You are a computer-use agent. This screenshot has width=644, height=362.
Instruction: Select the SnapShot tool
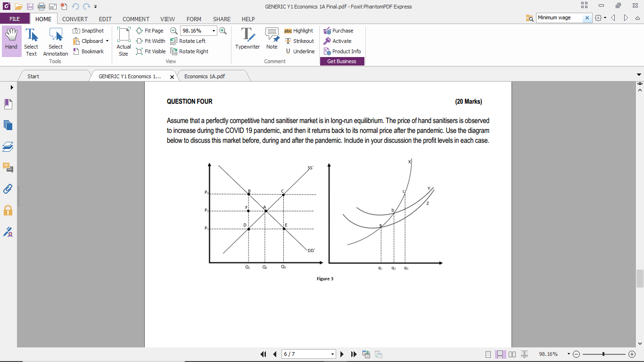point(88,30)
